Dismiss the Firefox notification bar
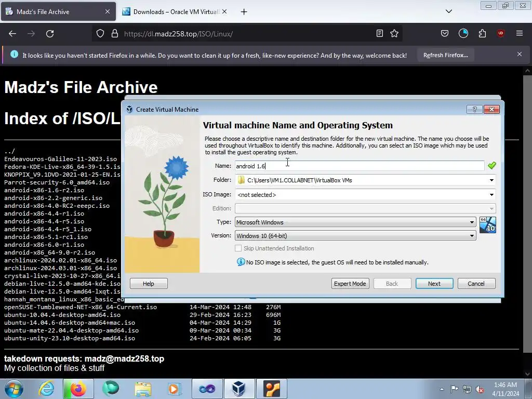 point(520,54)
